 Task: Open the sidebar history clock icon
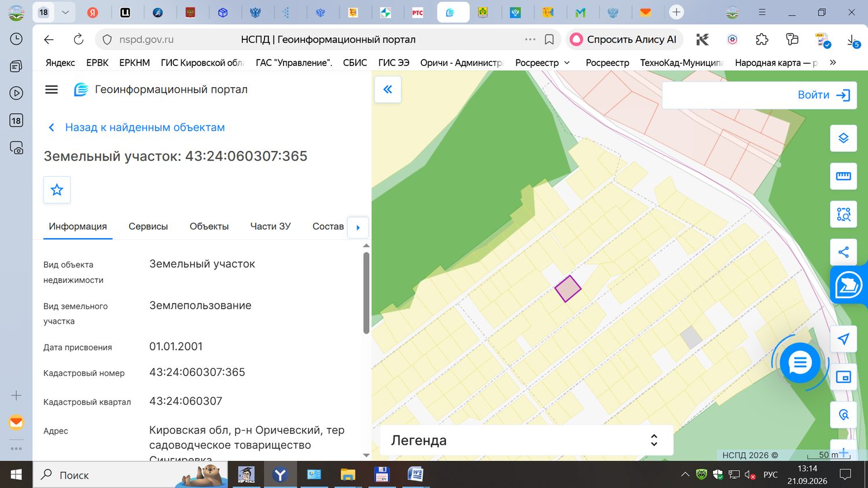(16, 39)
